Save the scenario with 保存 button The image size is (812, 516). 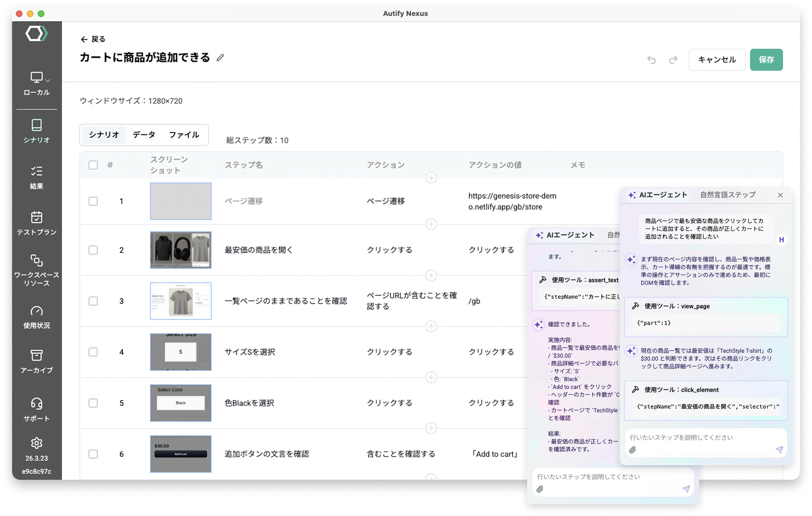point(767,60)
